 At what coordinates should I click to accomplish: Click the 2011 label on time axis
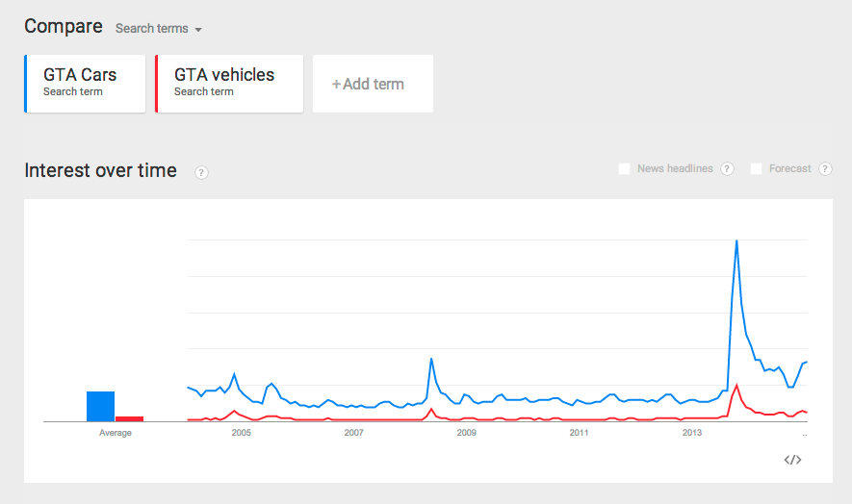click(x=579, y=433)
